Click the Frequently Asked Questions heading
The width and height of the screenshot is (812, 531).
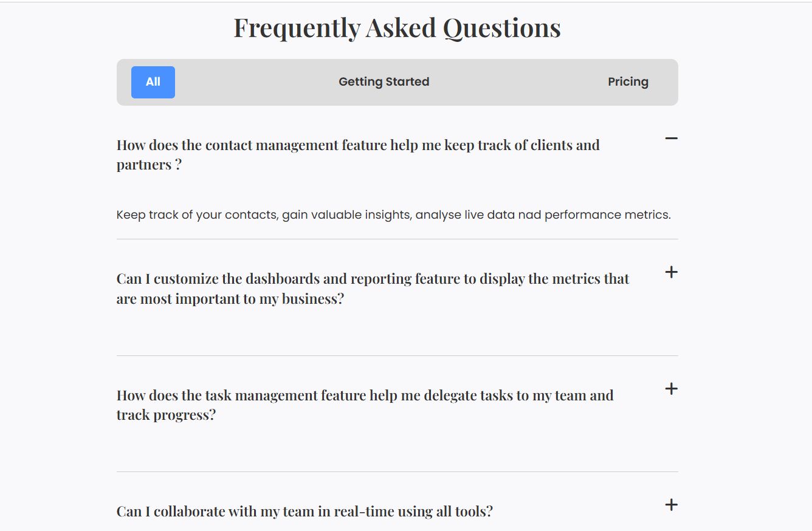(397, 28)
